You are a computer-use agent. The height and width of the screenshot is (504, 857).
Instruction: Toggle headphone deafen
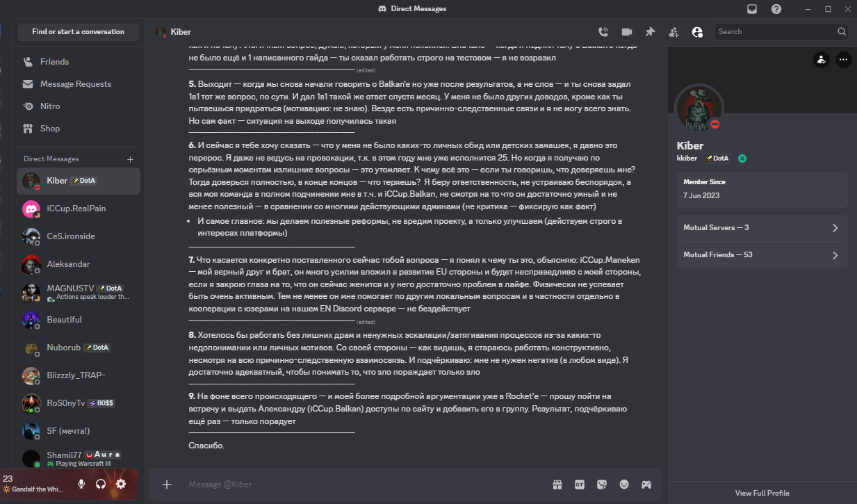[x=101, y=484]
